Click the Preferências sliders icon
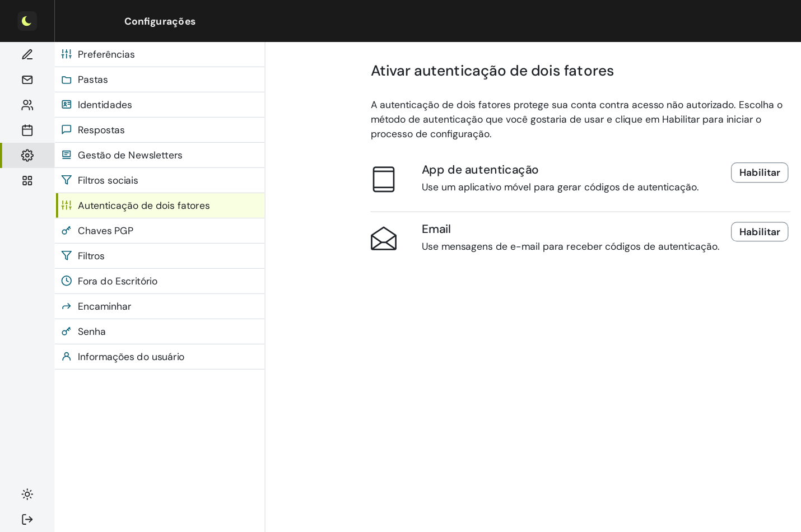801x532 pixels. point(67,54)
